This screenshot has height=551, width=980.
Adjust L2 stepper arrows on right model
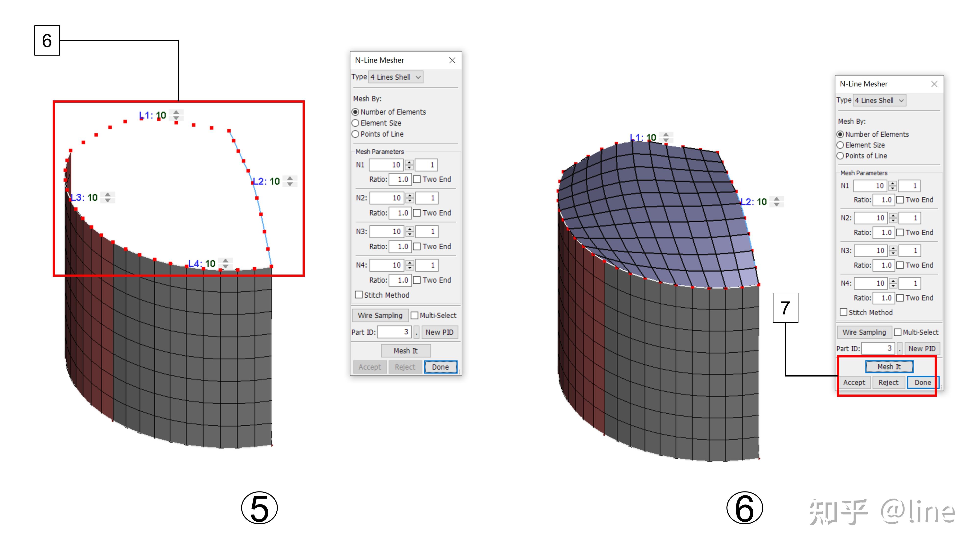pyautogui.click(x=776, y=202)
